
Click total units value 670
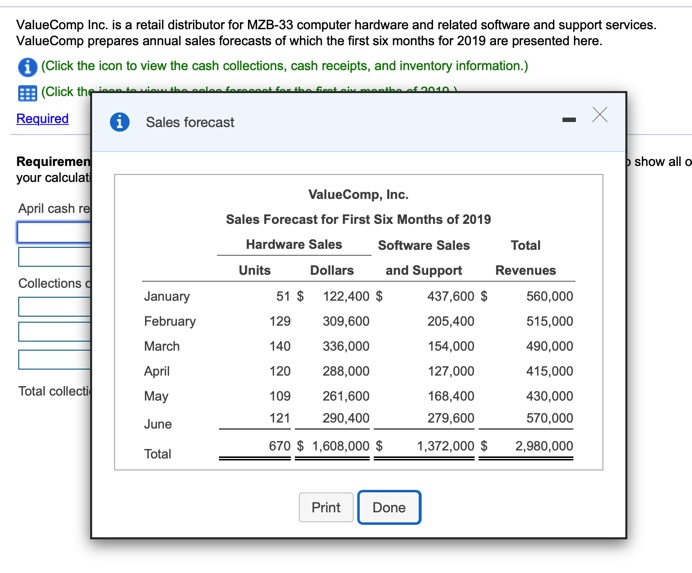(x=280, y=446)
